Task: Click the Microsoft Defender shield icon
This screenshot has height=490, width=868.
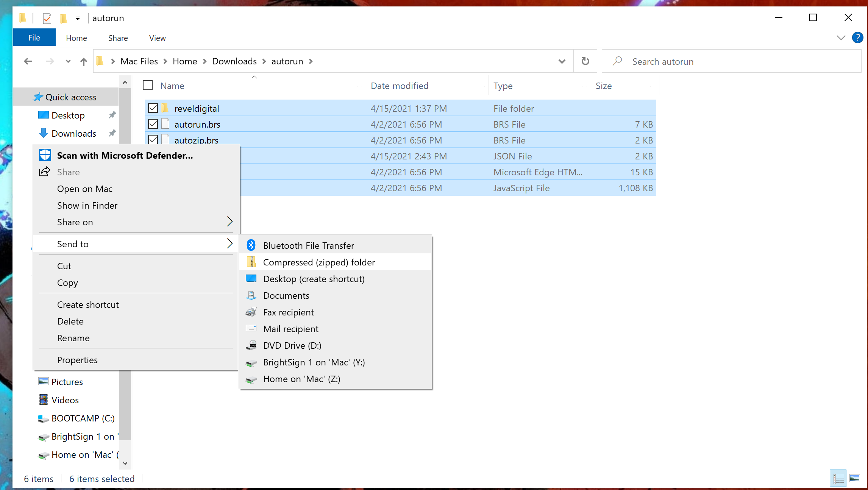Action: [45, 155]
